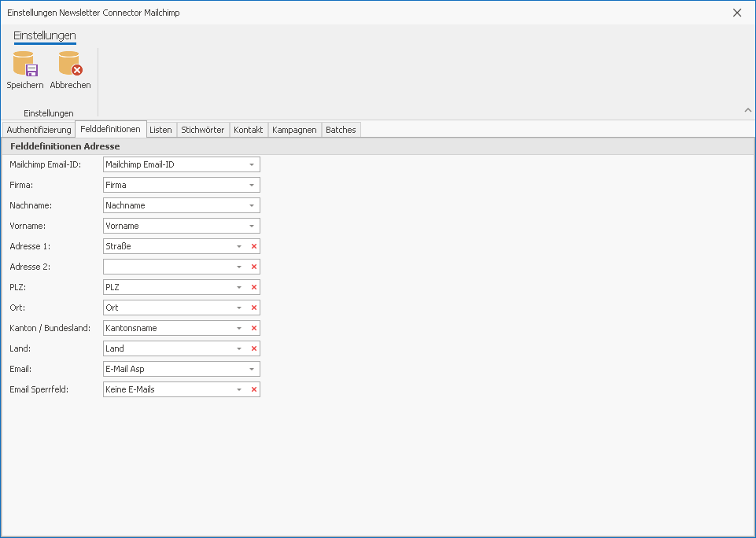Open the Mailchimp Email-ID dropdown
The width and height of the screenshot is (756, 538).
[x=252, y=164]
